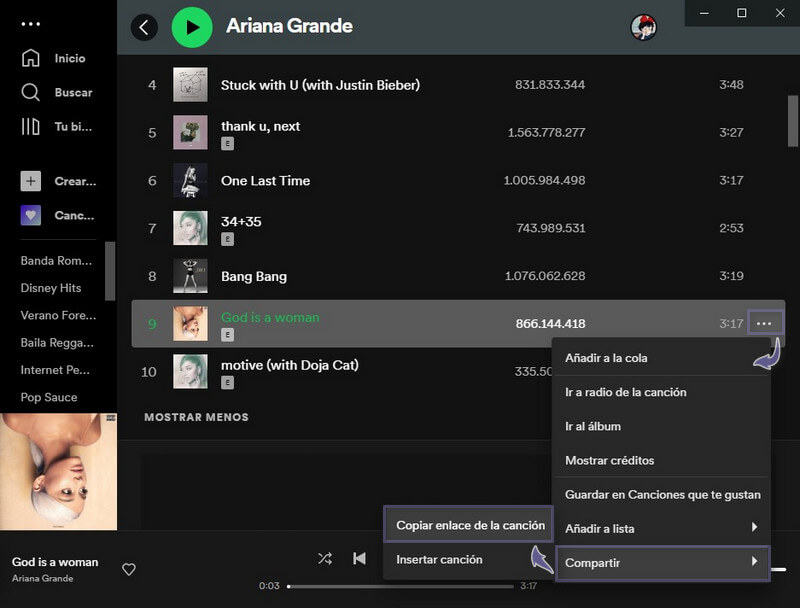The width and height of the screenshot is (800, 608).
Task: Select thank u, next song title
Action: coord(260,126)
